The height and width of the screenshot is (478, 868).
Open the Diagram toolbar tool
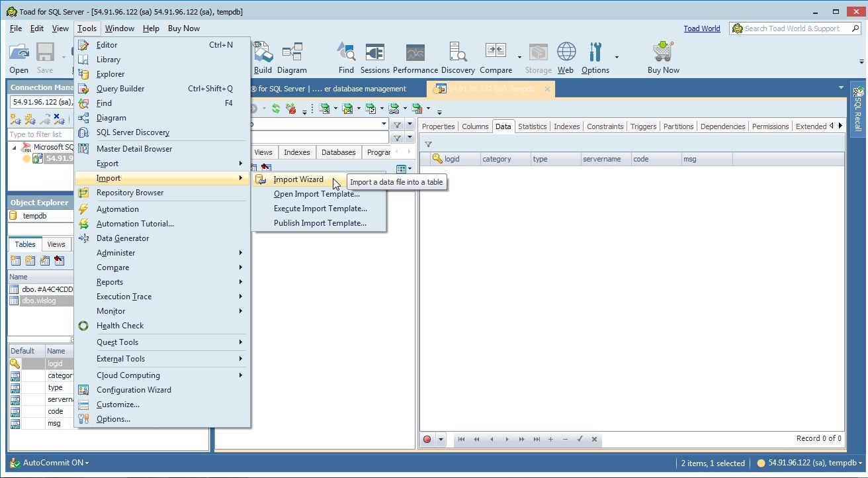(x=292, y=59)
